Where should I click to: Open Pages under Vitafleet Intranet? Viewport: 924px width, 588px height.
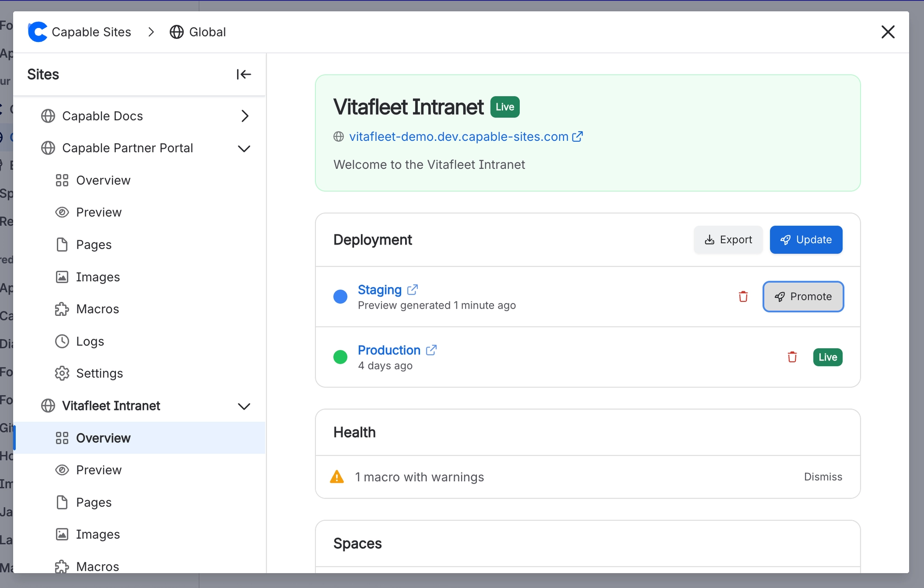tap(139, 502)
